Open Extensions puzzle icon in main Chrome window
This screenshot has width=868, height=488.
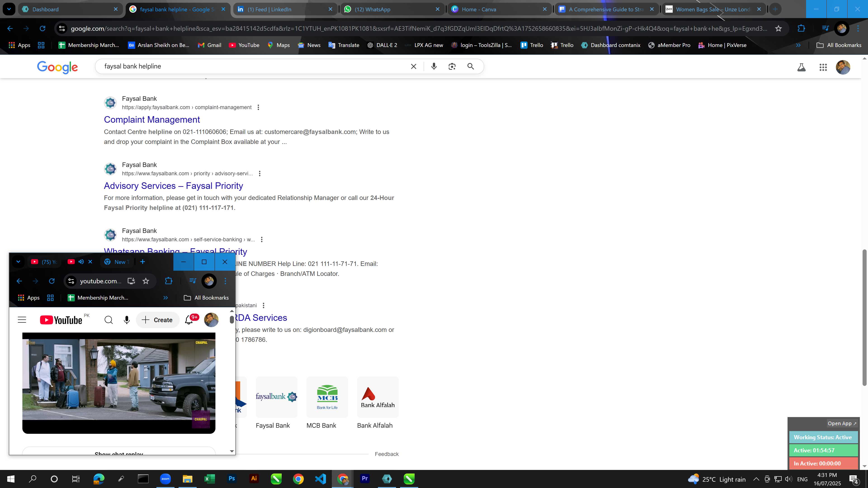click(801, 29)
